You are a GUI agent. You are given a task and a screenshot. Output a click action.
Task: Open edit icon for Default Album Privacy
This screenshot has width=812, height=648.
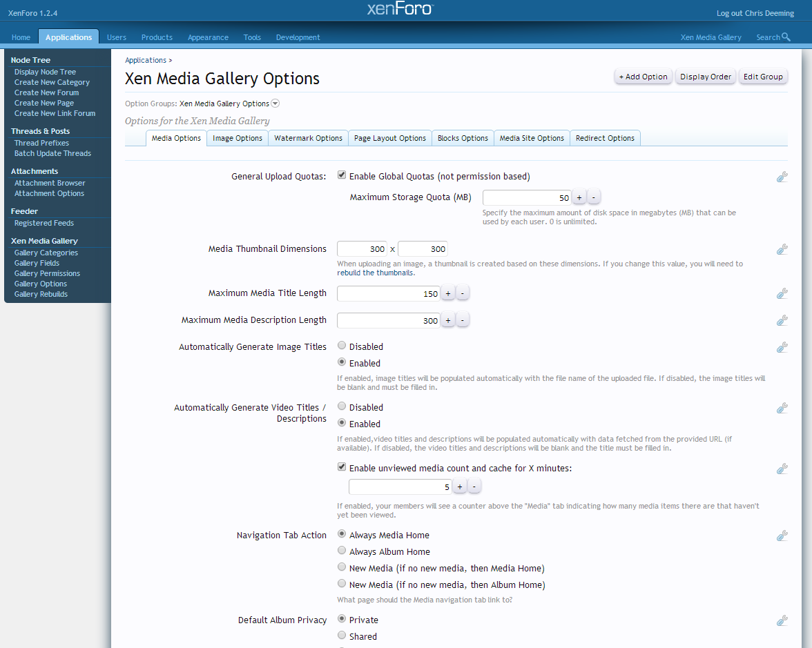point(782,620)
